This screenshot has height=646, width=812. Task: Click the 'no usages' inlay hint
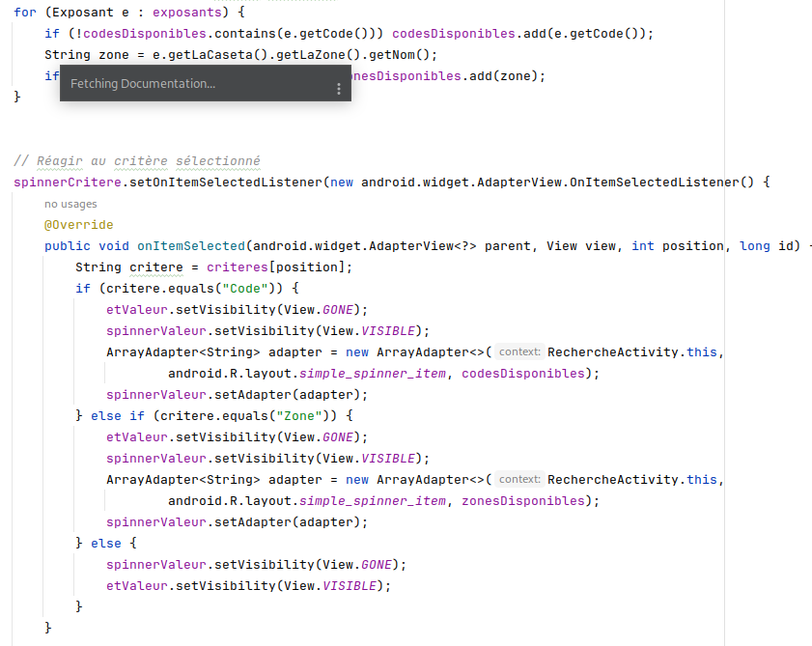(70, 204)
